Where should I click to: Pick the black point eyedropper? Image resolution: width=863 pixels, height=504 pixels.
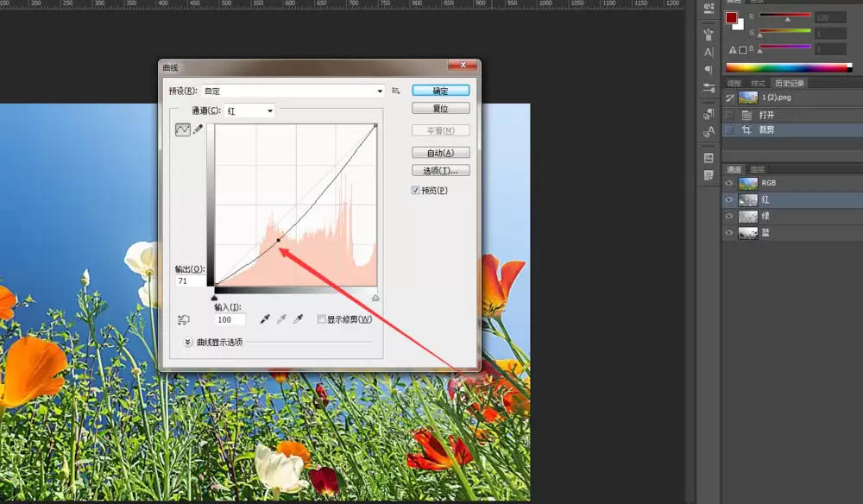click(x=265, y=319)
